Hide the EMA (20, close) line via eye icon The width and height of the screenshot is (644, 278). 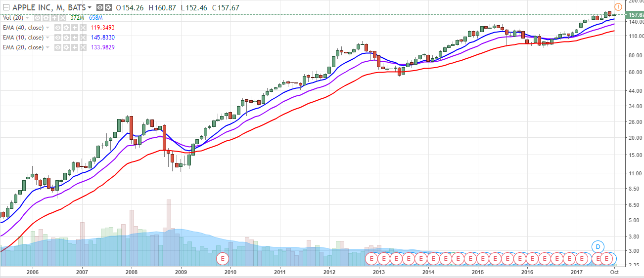pos(57,47)
